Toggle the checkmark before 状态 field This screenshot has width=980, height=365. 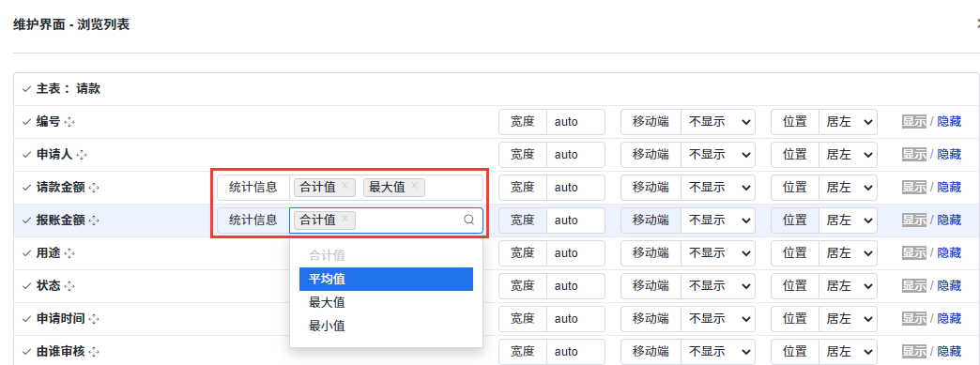coord(25,285)
